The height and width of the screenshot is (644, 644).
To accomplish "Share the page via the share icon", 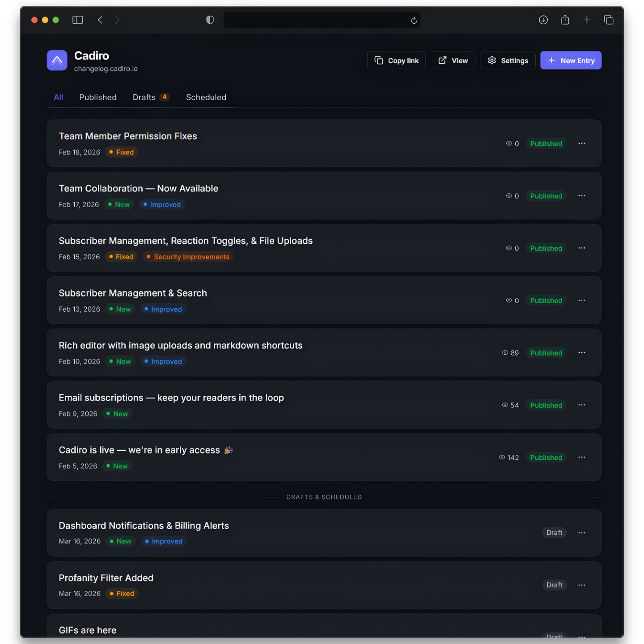I will coord(565,20).
